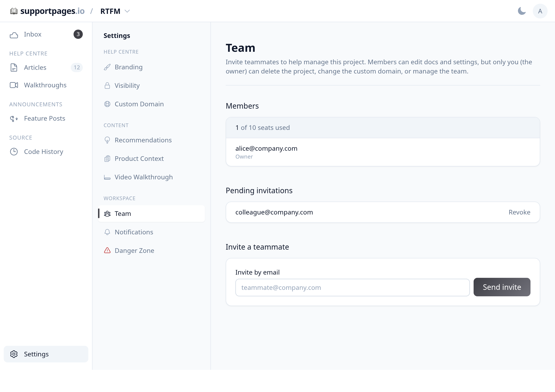Open Code History in the sidebar
555x392 pixels.
coord(46,152)
